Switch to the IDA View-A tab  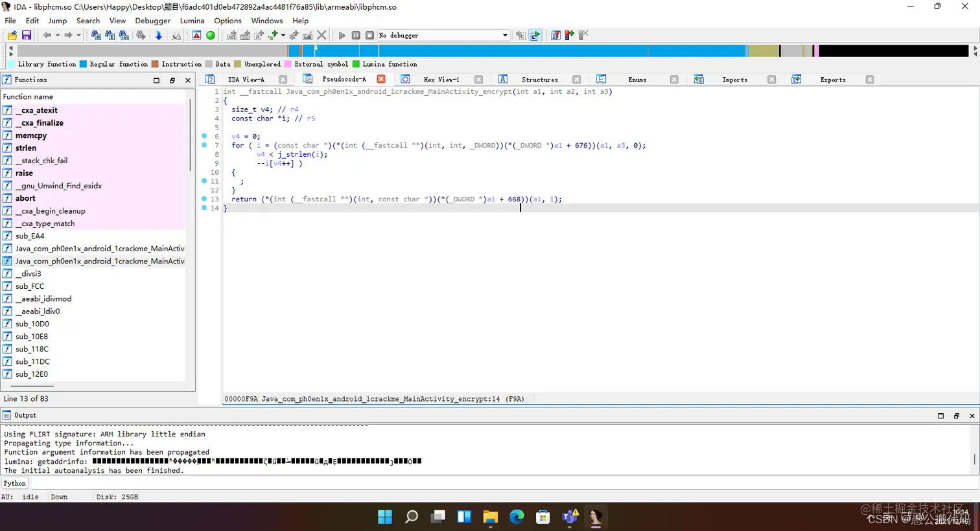pos(246,80)
